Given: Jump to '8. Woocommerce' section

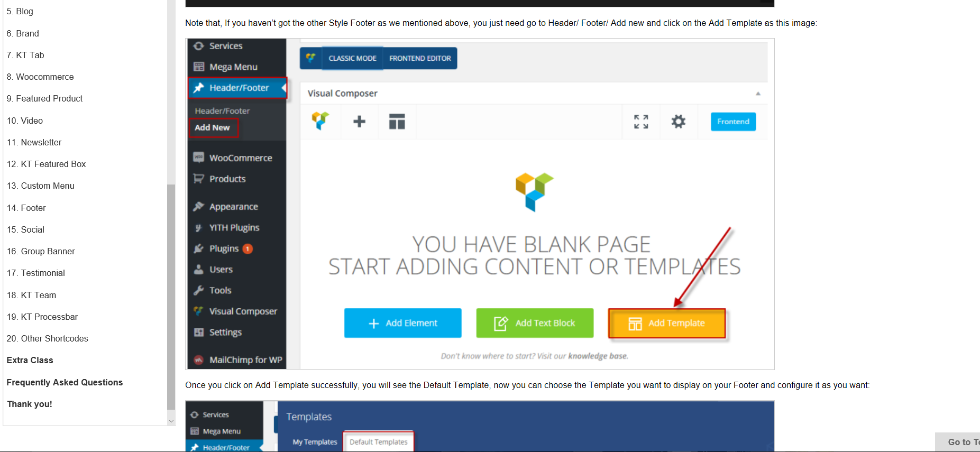Looking at the screenshot, I should (40, 77).
